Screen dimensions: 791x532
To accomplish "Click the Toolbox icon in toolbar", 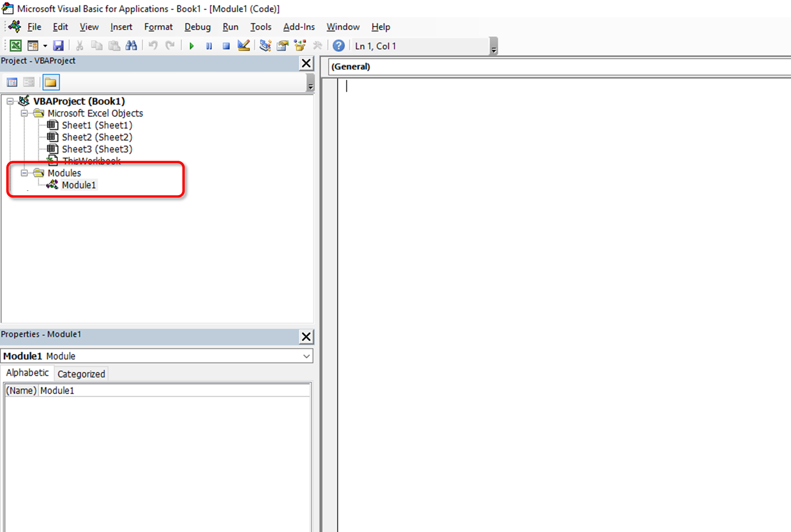I will pos(317,45).
